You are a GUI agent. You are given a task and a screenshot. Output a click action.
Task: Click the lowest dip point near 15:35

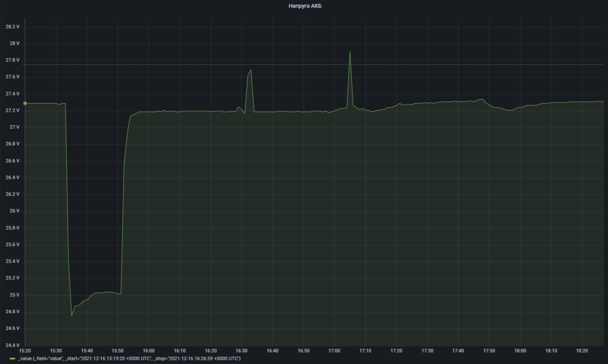72,315
